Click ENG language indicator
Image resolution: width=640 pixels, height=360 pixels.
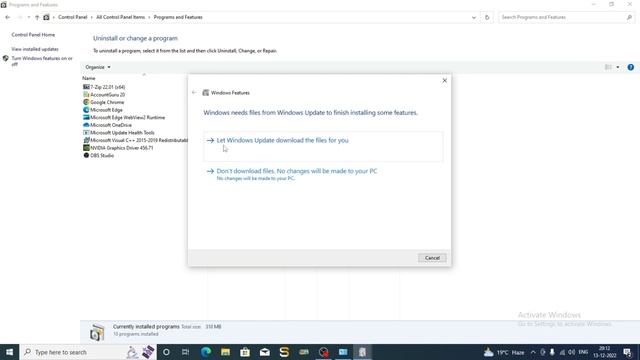pyautogui.click(x=583, y=352)
